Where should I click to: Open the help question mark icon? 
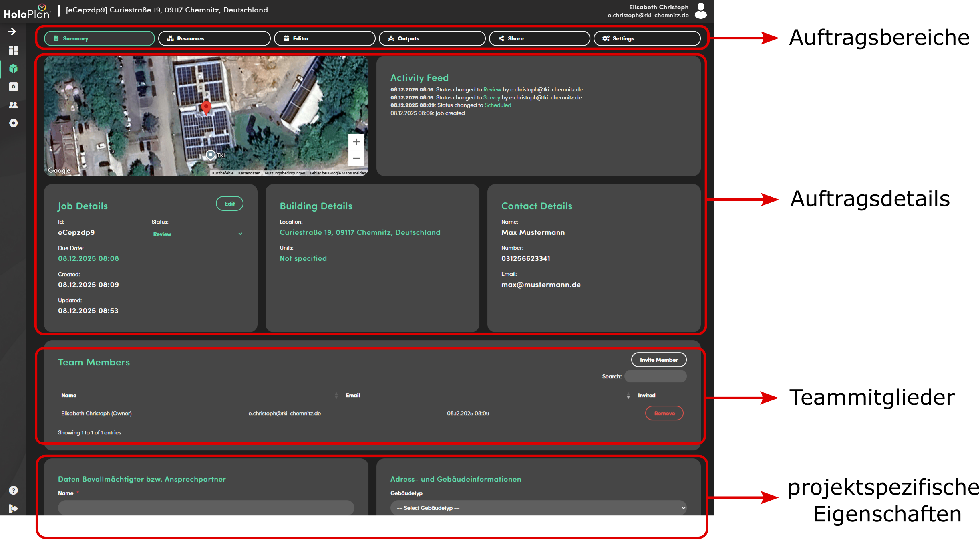[x=13, y=490]
